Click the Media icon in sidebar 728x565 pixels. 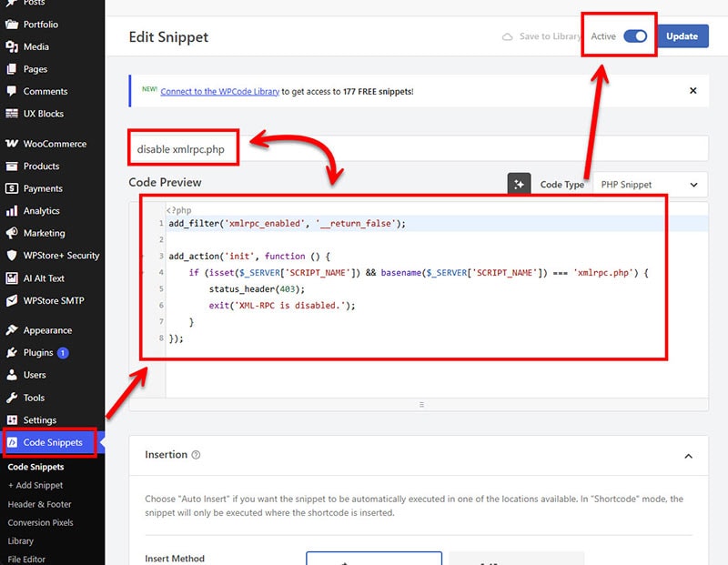point(12,46)
